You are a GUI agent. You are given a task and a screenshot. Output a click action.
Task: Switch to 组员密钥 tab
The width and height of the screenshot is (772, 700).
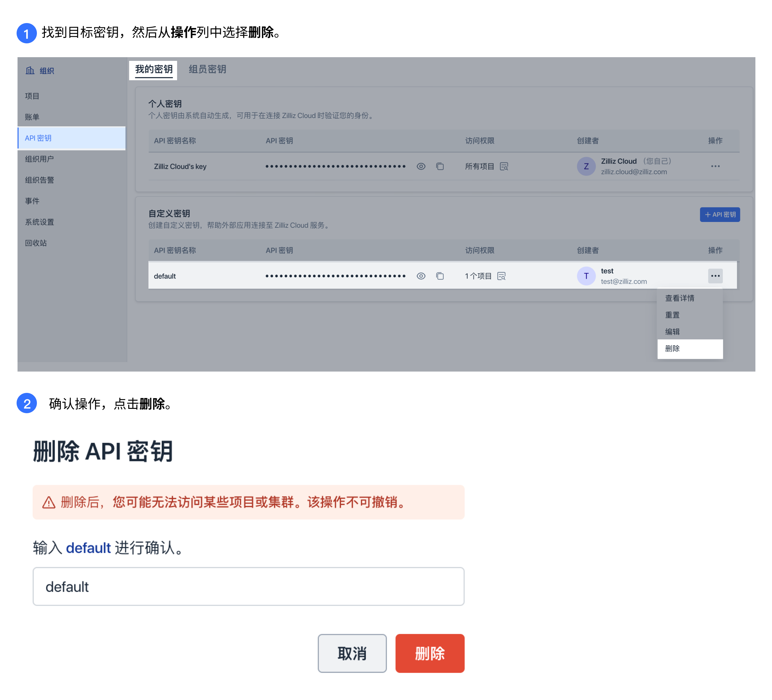(207, 69)
